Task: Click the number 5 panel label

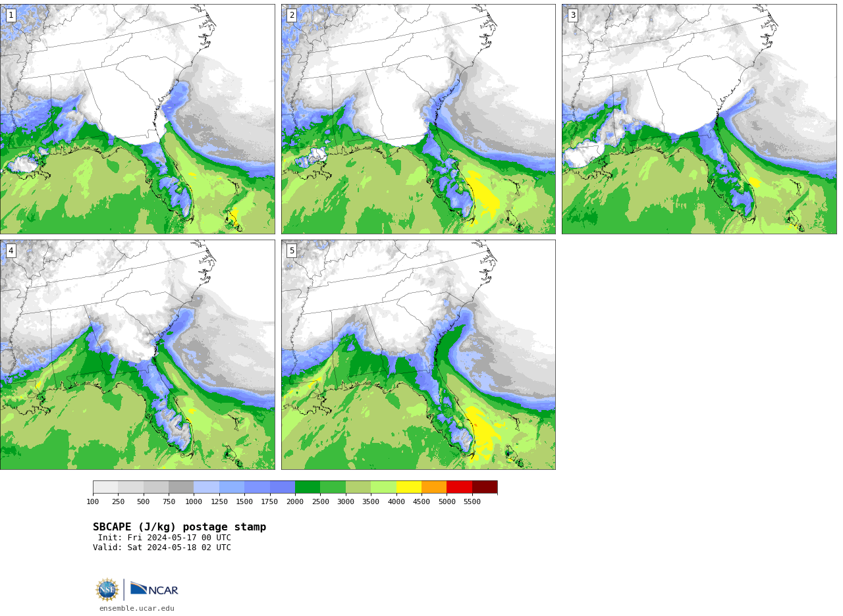Action: click(x=292, y=251)
